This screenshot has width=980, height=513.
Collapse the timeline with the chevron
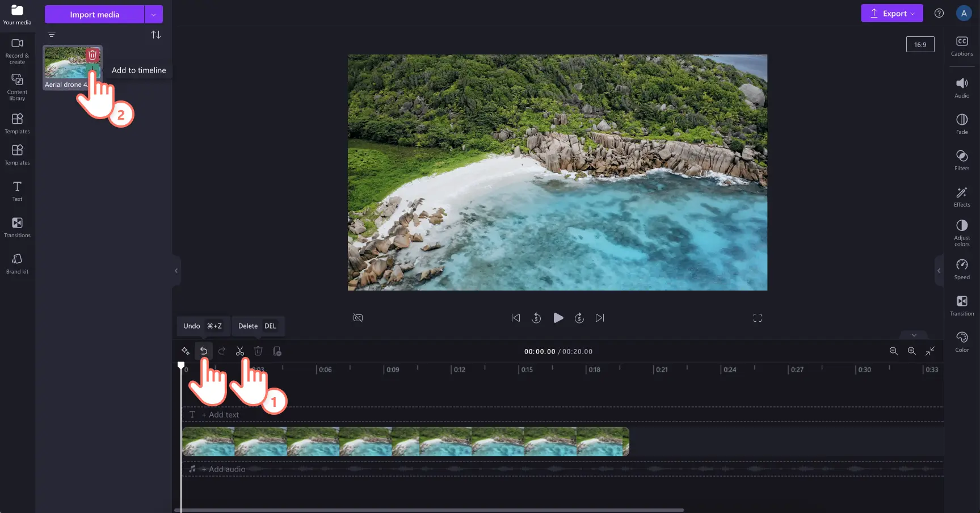[x=914, y=335]
